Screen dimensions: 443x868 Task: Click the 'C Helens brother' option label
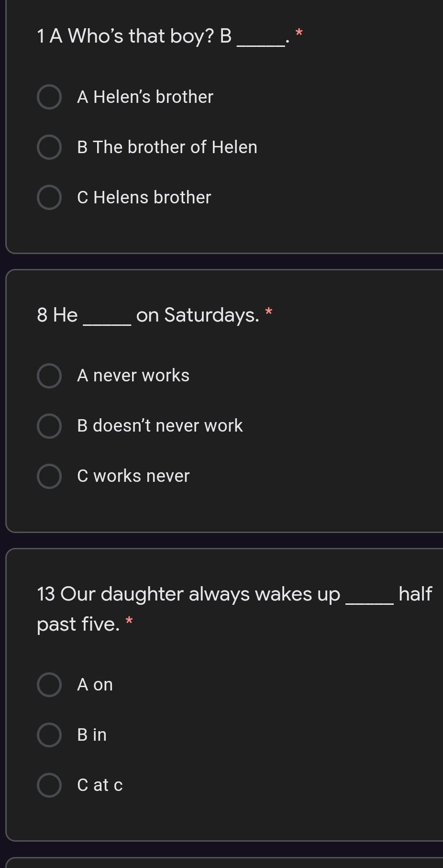[x=144, y=197]
